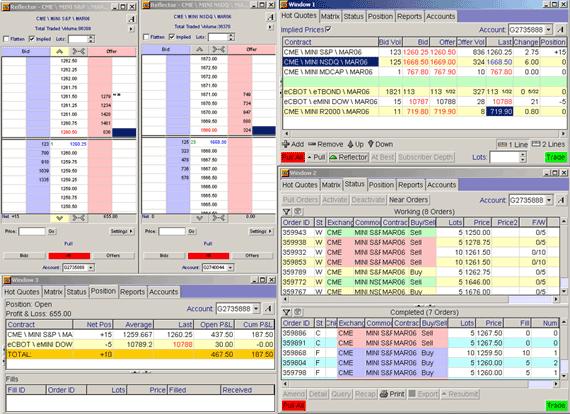Open Settings menu in NSDQ Reflector

coord(261,231)
